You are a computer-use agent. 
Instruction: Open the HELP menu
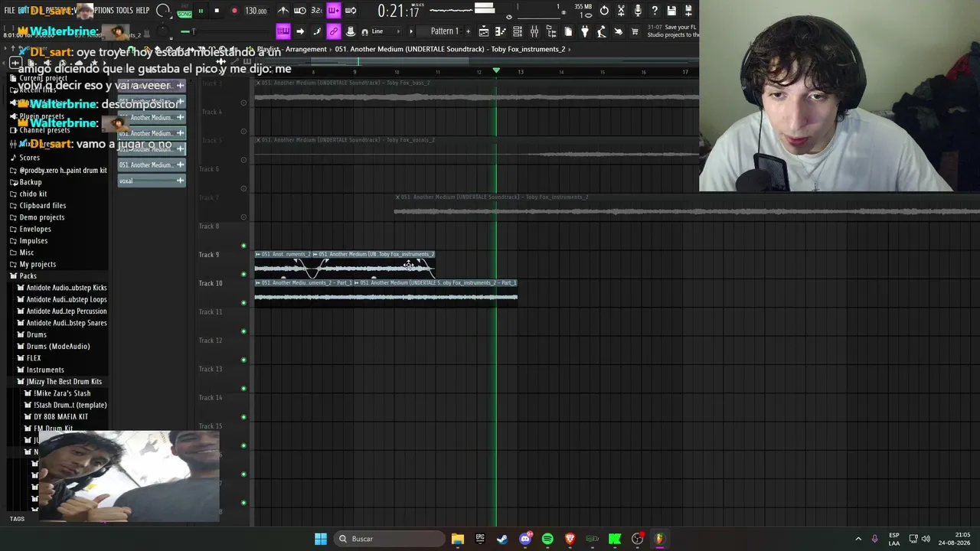pos(142,11)
